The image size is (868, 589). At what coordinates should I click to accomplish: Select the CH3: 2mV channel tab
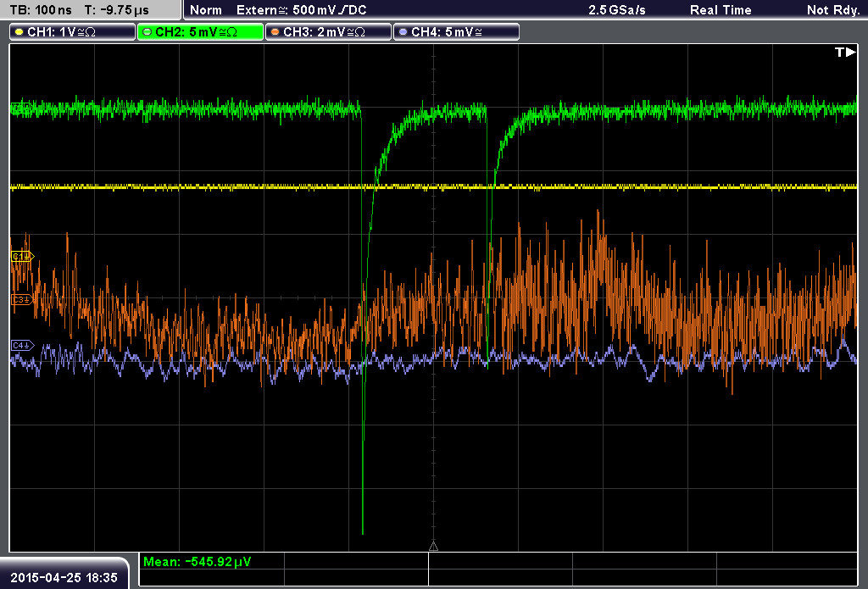point(328,32)
